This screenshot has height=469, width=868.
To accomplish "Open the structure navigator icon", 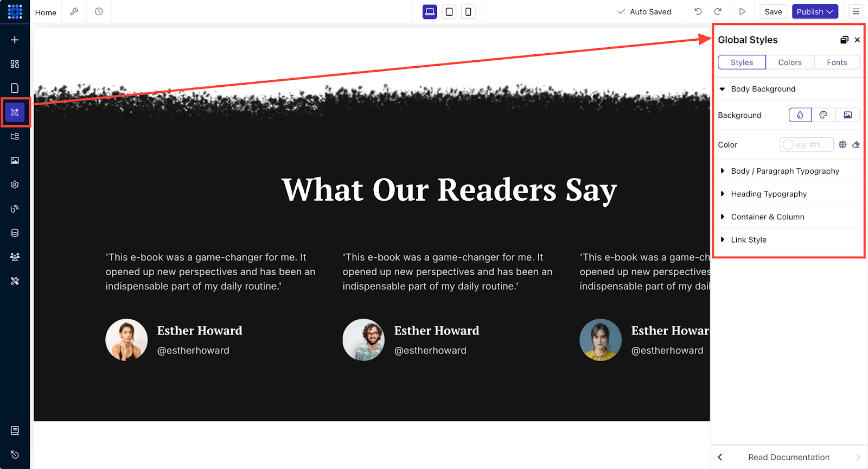I will (15, 136).
